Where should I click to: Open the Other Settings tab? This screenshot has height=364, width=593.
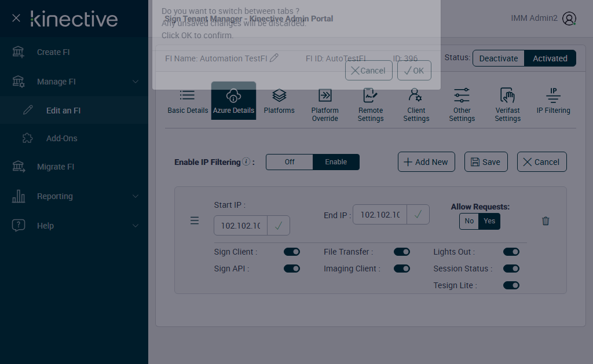[462, 105]
